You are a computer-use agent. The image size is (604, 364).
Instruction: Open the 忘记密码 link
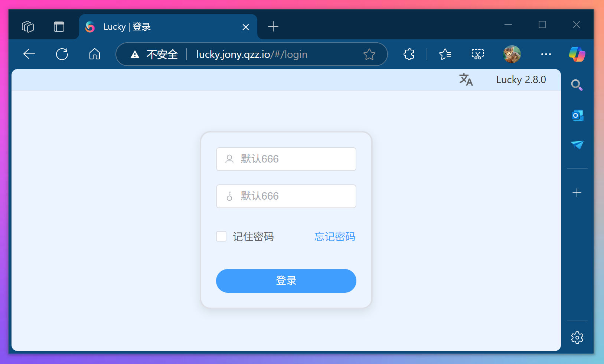334,237
